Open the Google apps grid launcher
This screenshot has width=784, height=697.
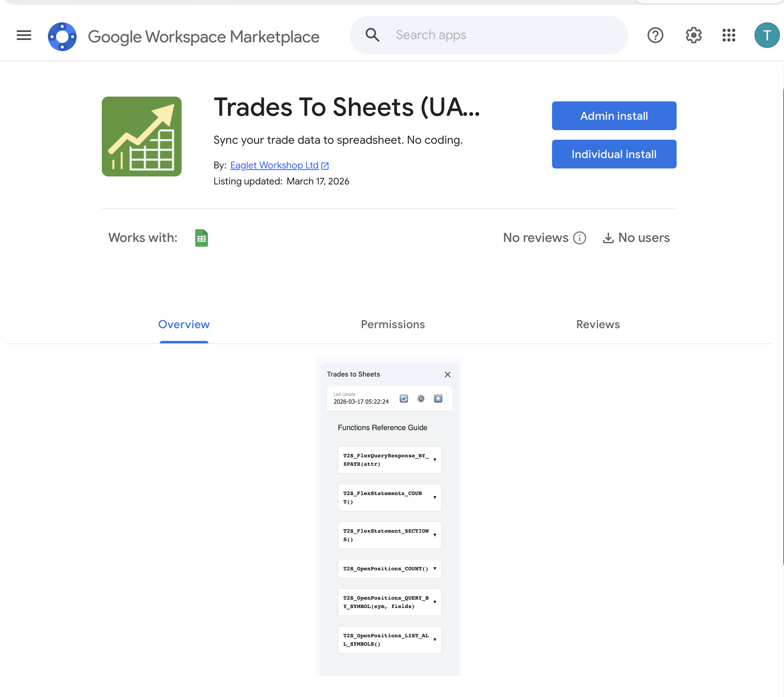tap(729, 36)
